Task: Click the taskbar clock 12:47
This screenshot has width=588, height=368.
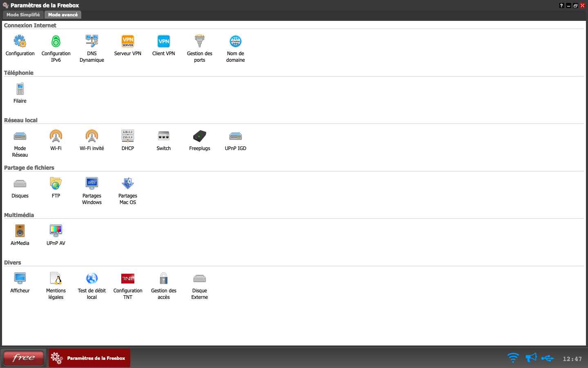Action: (572, 359)
